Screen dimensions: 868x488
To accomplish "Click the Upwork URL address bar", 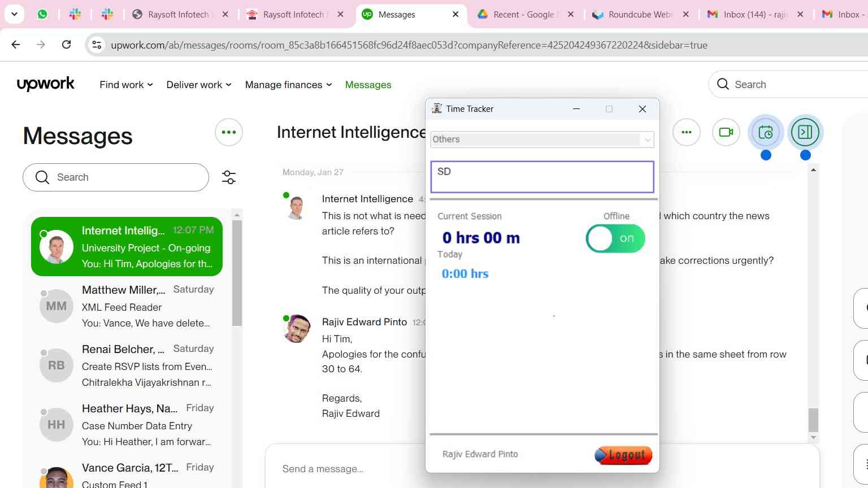I will [x=409, y=45].
